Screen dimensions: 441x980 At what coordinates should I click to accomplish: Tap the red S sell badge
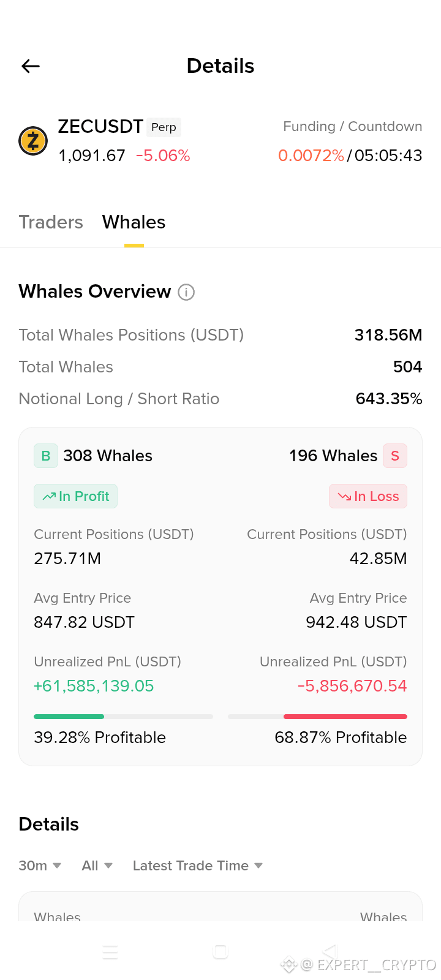(x=395, y=456)
